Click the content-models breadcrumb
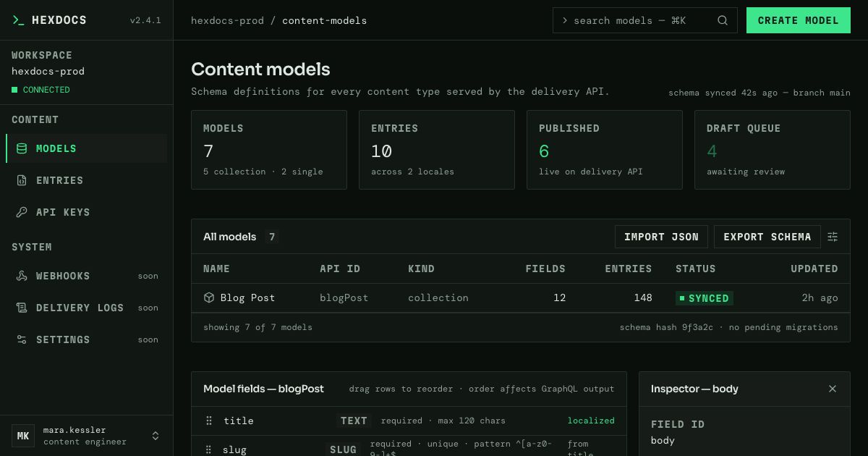This screenshot has width=868, height=456. pos(324,20)
